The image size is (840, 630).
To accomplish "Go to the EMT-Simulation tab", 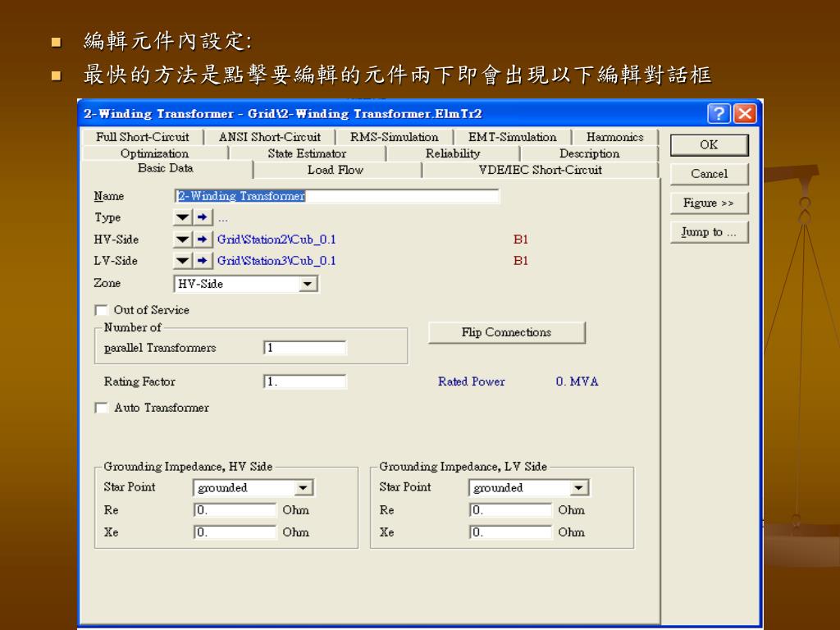I will tap(513, 137).
